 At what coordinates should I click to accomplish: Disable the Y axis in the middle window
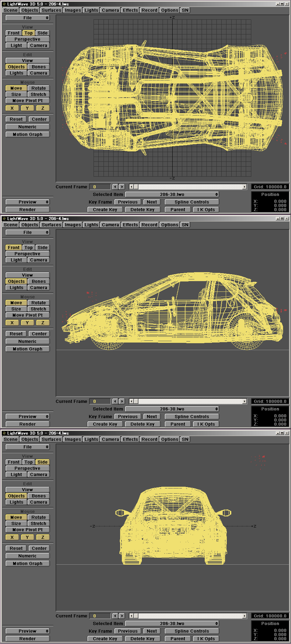point(27,323)
